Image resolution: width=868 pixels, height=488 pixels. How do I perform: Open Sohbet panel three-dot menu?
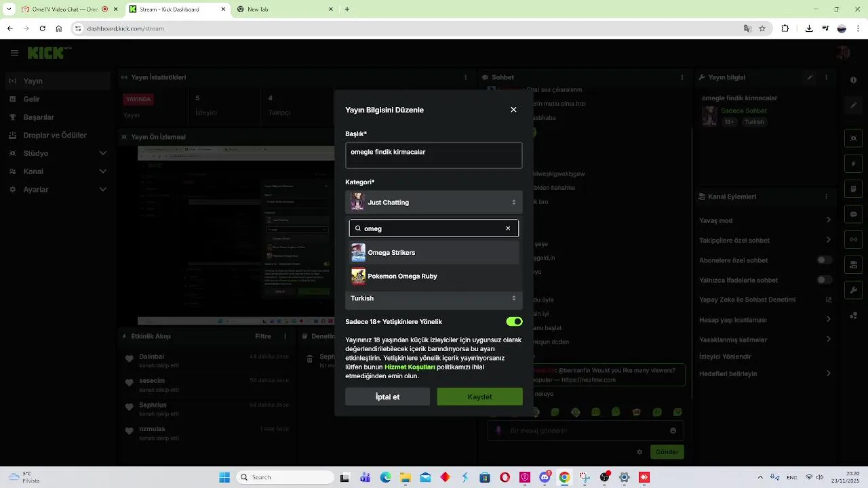[682, 77]
